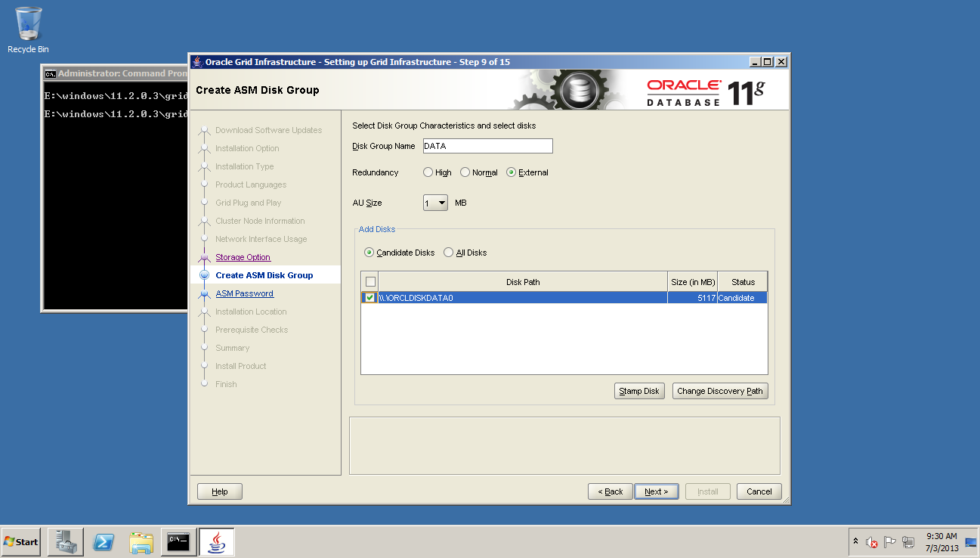The width and height of the screenshot is (980, 558).
Task: Click the Java installer taskbar icon
Action: click(x=216, y=541)
